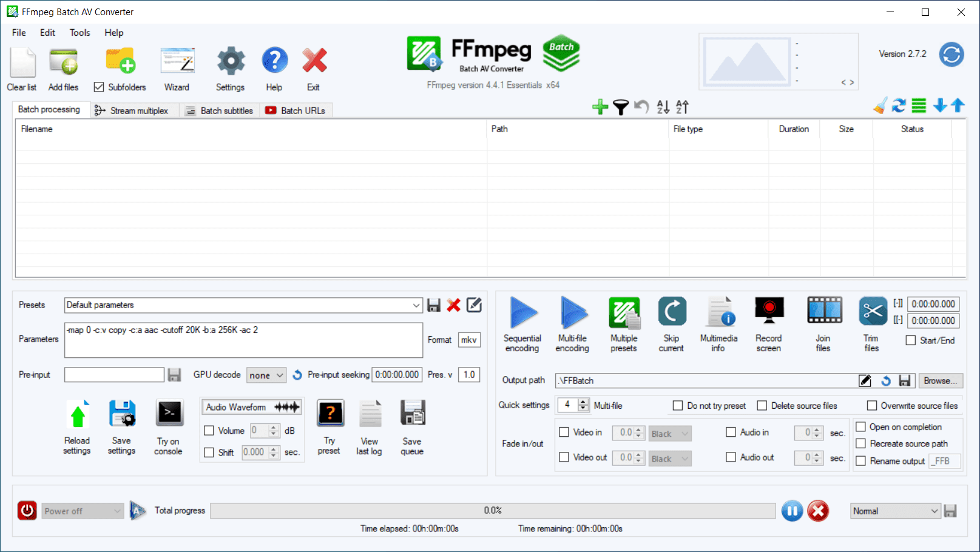Open Join files tool

click(825, 311)
